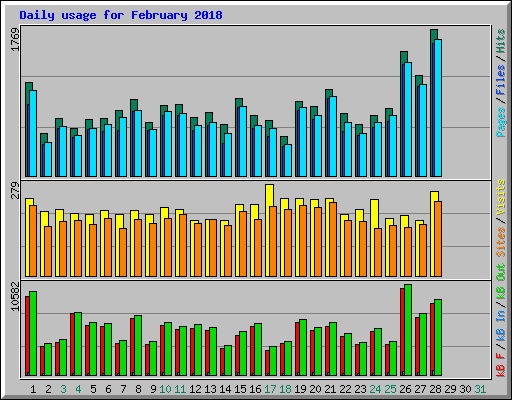Click the 279 axis value label

(x=15, y=190)
